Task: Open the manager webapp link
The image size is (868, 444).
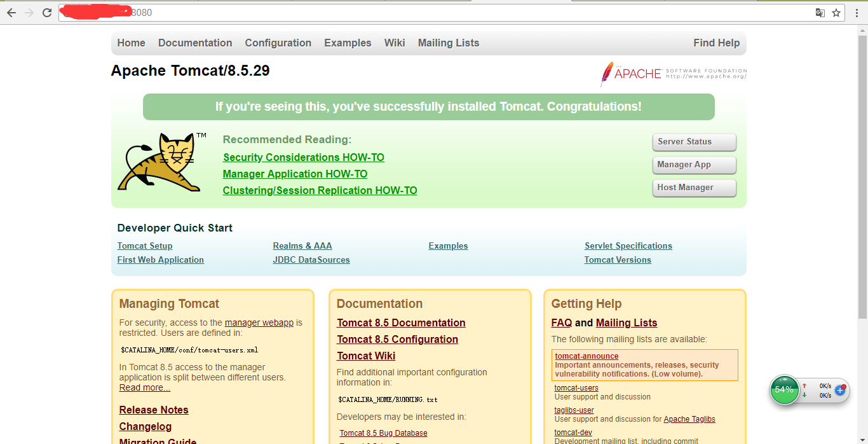Action: [x=259, y=323]
